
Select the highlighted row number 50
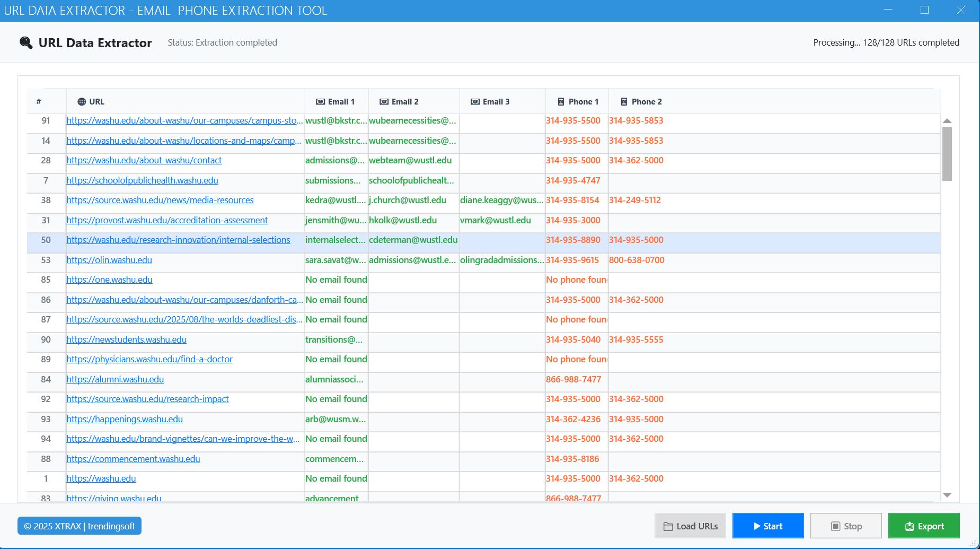point(46,240)
